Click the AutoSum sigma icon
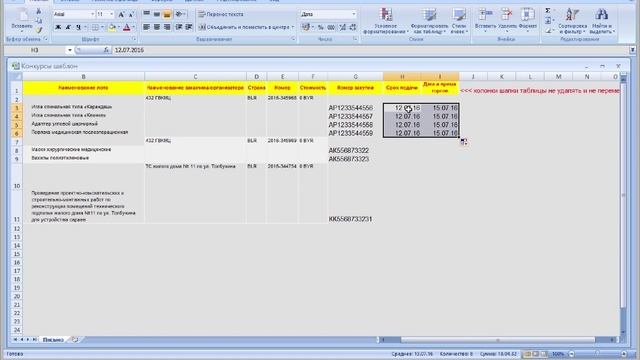640x360 pixels. [548, 11]
